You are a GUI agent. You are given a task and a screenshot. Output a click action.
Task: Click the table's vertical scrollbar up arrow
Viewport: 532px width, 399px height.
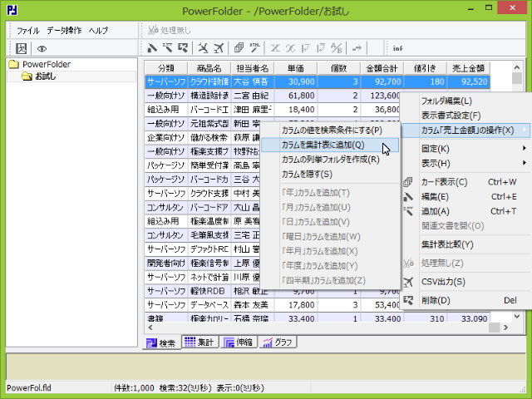click(517, 66)
